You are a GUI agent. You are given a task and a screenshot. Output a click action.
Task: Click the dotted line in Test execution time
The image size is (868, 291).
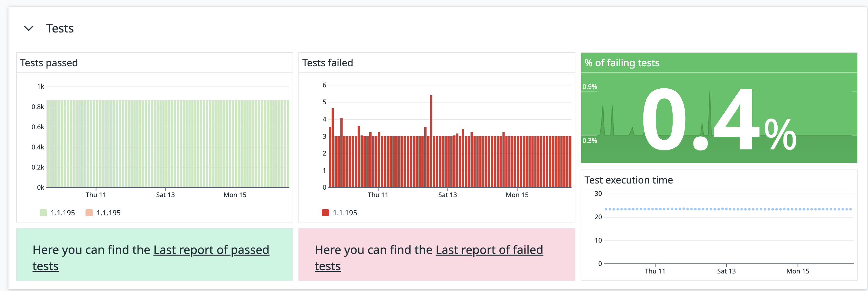[728, 209]
